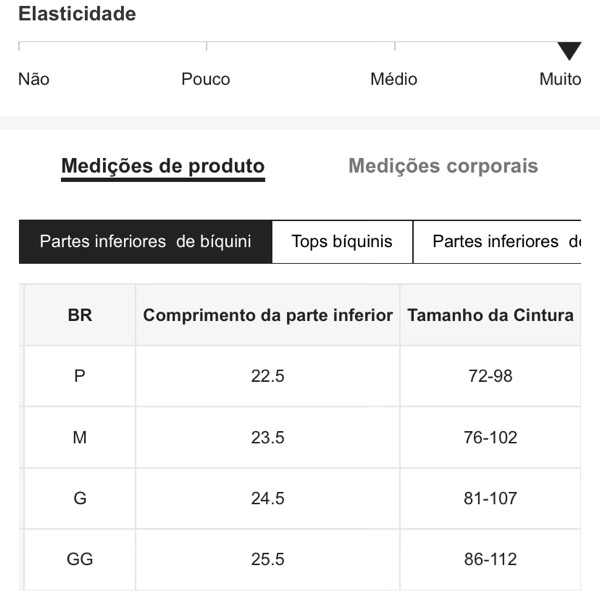
Task: Click the BR column header
Action: point(80,315)
